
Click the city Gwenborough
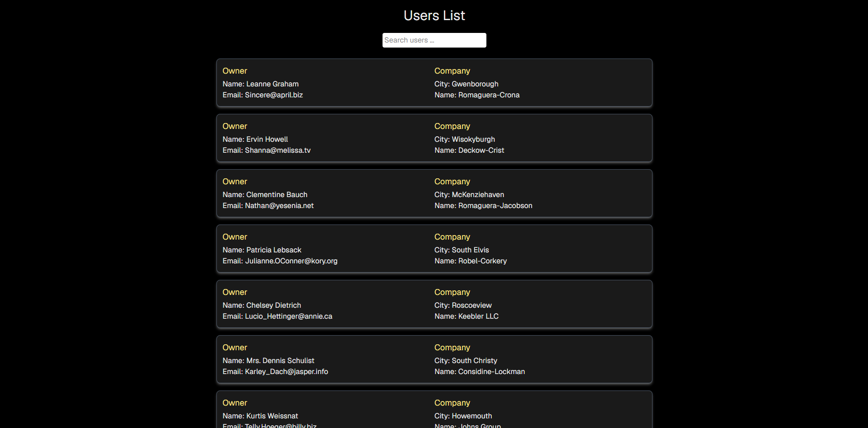475,84
